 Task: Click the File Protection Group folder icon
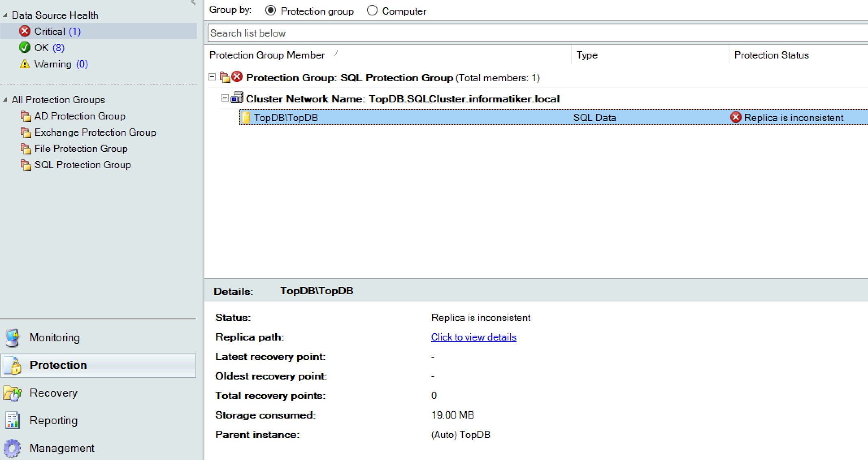26,149
